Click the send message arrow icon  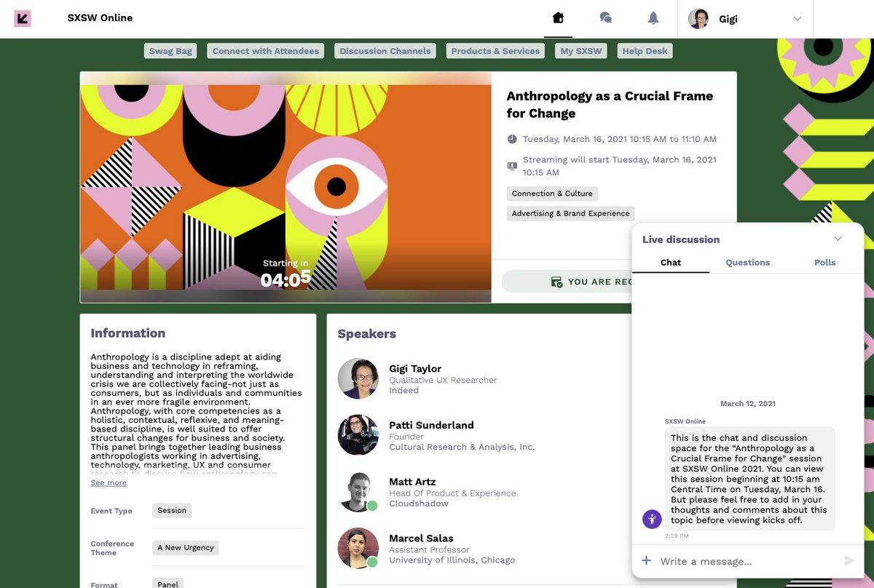point(849,560)
